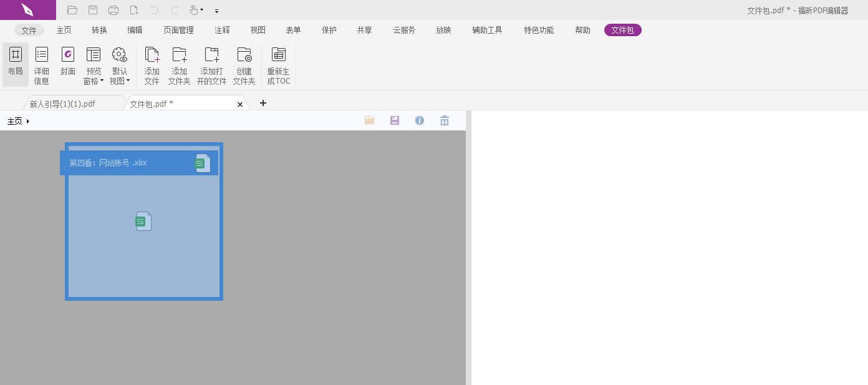The height and width of the screenshot is (385, 868).
Task: Open the 默认视图 dropdown
Action: [119, 64]
